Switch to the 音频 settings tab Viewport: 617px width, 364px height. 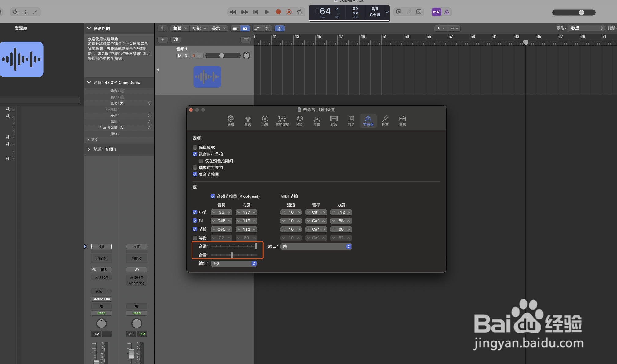[248, 121]
